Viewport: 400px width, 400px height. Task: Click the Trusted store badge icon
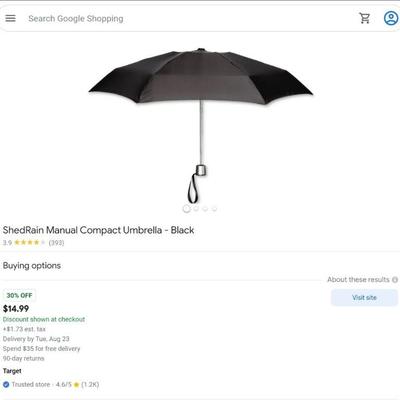pyautogui.click(x=6, y=384)
